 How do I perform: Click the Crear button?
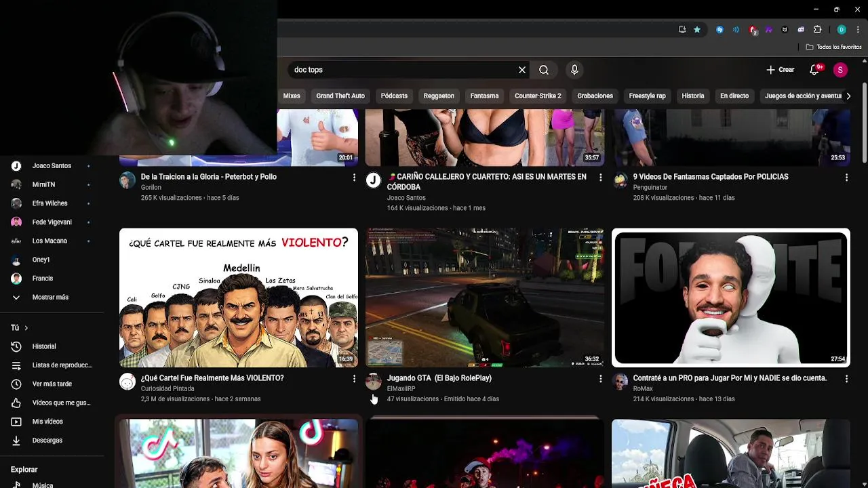(x=781, y=70)
